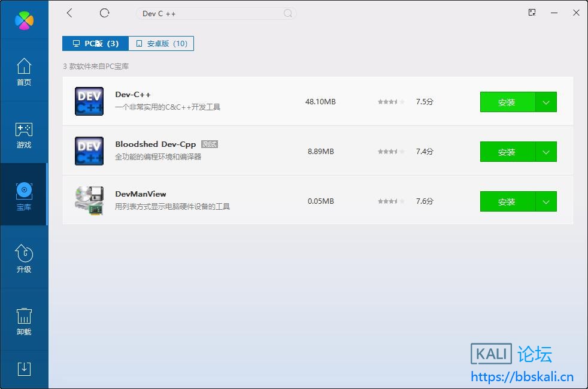Click the star rating for Dev-C++

391,102
